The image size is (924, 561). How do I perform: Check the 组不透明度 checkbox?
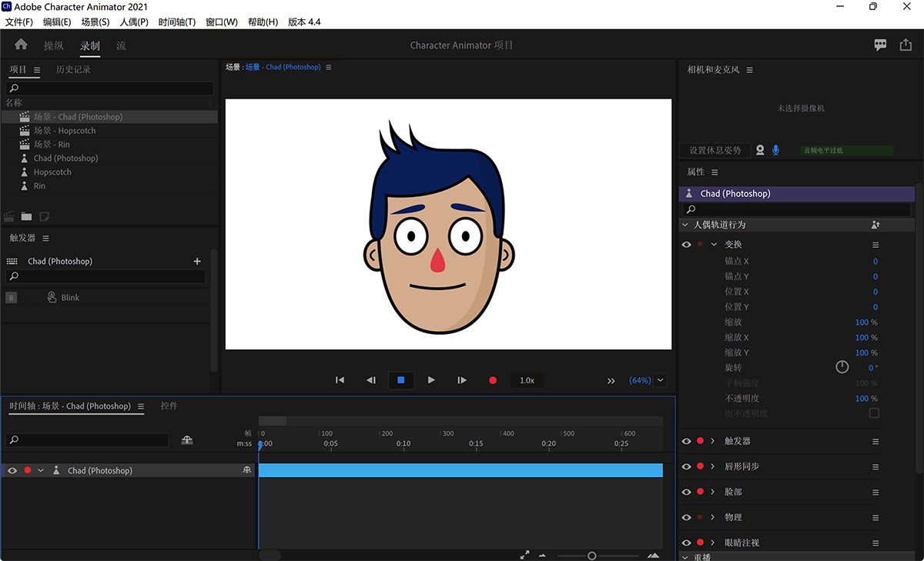874,413
